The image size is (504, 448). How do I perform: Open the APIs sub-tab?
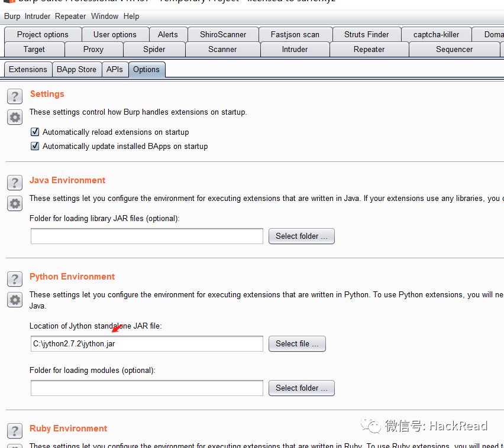[115, 69]
